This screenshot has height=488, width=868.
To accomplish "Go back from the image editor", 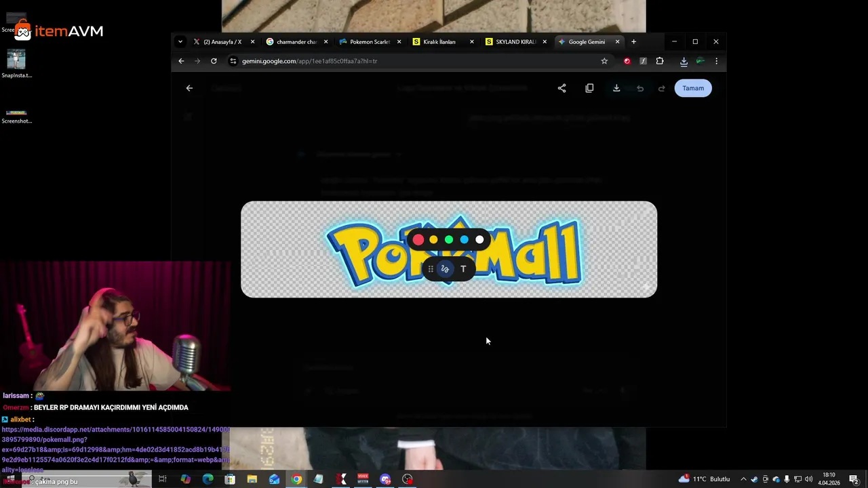I will click(x=189, y=88).
